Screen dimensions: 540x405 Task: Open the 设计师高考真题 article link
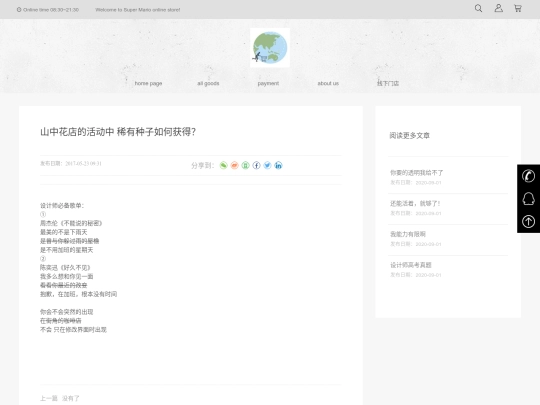tap(411, 265)
